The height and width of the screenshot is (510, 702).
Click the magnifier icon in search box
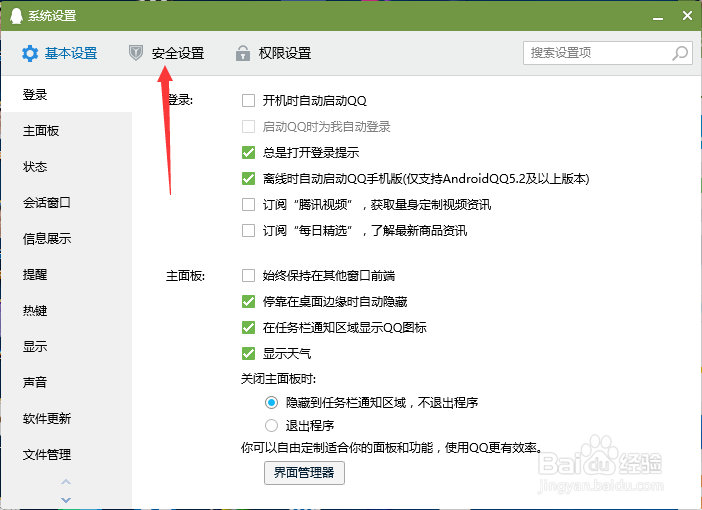pyautogui.click(x=680, y=53)
